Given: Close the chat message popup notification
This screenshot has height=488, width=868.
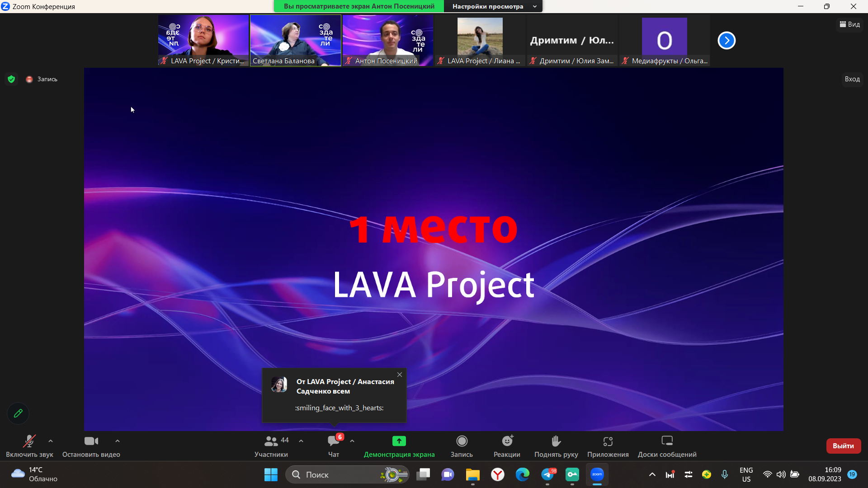Looking at the screenshot, I should (400, 375).
